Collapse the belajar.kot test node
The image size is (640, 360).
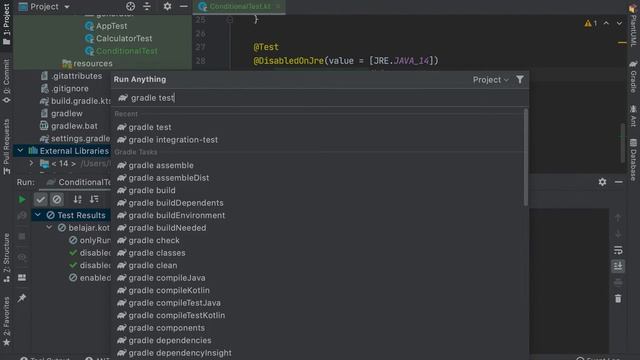point(49,228)
